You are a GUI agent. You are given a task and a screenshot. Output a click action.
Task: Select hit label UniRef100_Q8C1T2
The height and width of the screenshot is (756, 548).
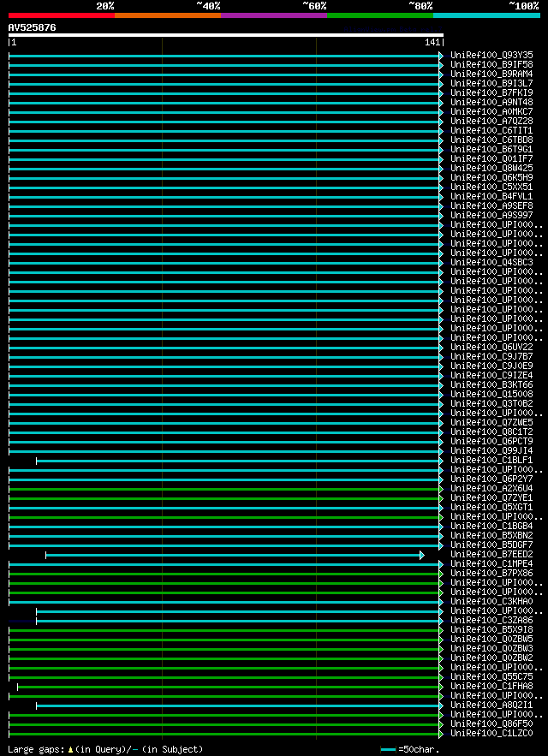(x=491, y=432)
